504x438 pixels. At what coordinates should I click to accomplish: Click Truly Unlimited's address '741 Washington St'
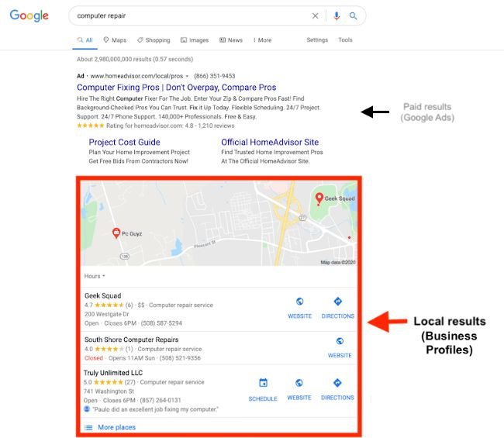[109, 391]
